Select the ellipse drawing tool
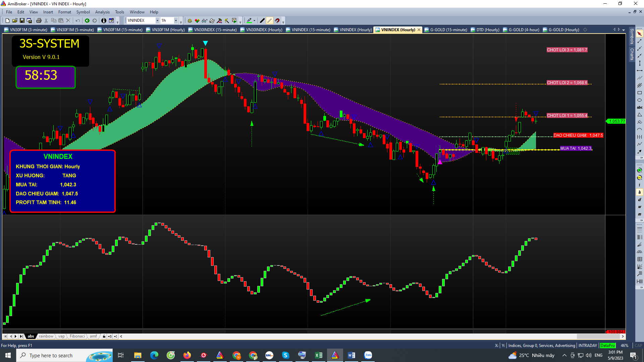Image resolution: width=644 pixels, height=362 pixels. (640, 100)
